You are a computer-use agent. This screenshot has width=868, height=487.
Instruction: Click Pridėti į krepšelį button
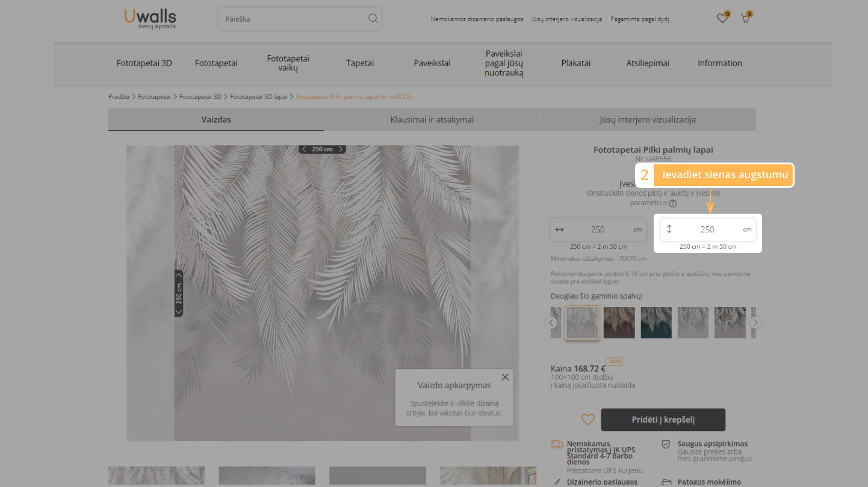tap(663, 420)
